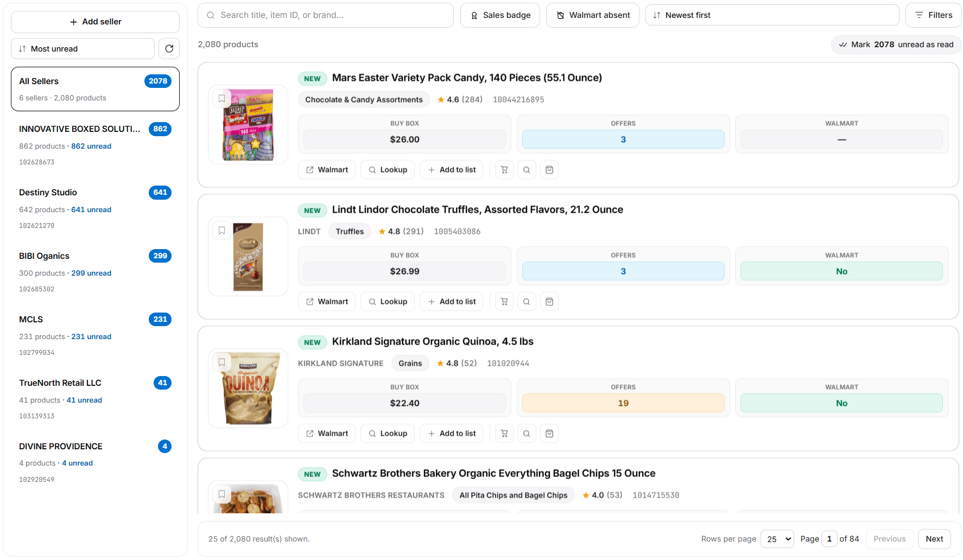Open the Filters panel
This screenshot has width=963, height=560.
[x=933, y=15]
